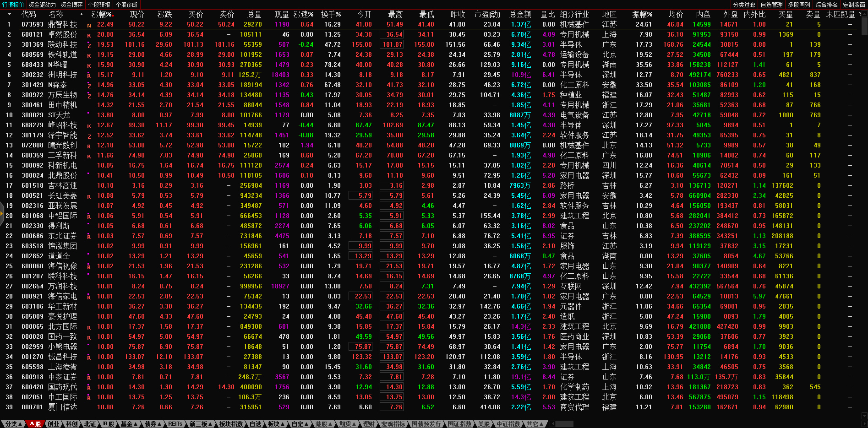Click the Z marker beside 联动科技

coord(89,45)
